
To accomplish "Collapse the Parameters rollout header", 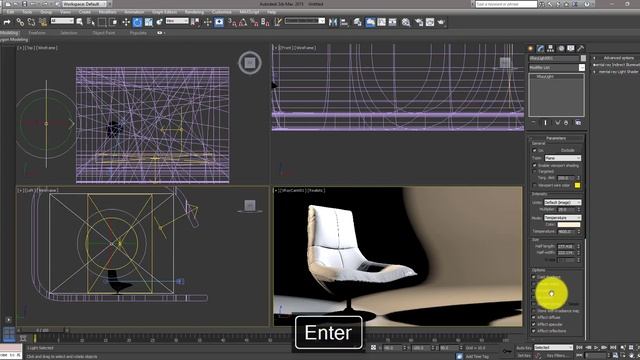I will [556, 138].
